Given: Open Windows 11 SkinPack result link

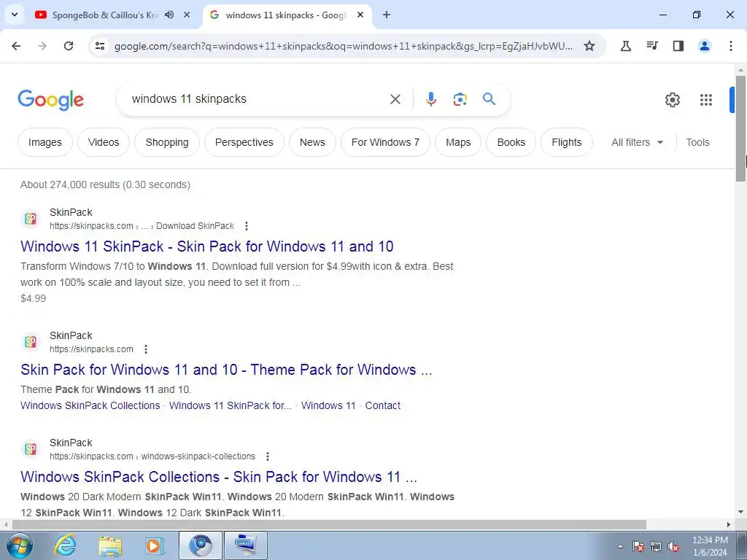Looking at the screenshot, I should (x=206, y=246).
